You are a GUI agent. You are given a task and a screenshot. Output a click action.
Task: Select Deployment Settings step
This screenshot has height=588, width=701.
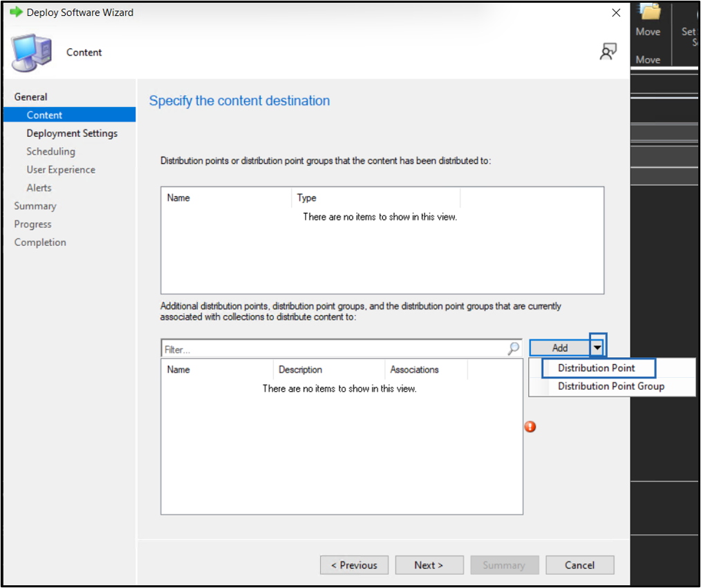pyautogui.click(x=72, y=133)
